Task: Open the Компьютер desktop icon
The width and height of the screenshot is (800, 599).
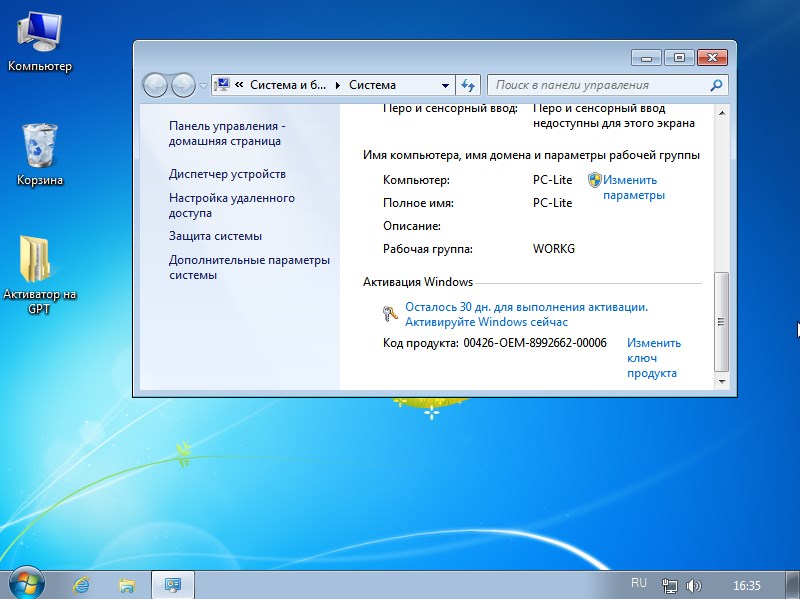Action: click(x=39, y=43)
